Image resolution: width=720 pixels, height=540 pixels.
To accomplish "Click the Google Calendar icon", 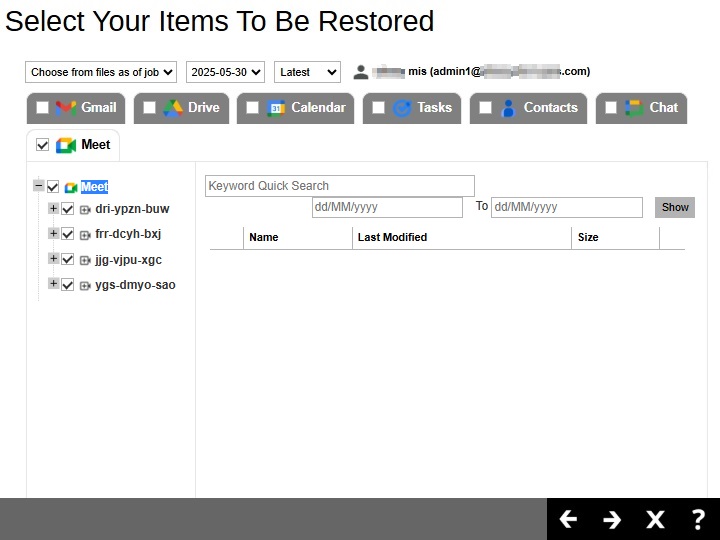I will 277,108.
